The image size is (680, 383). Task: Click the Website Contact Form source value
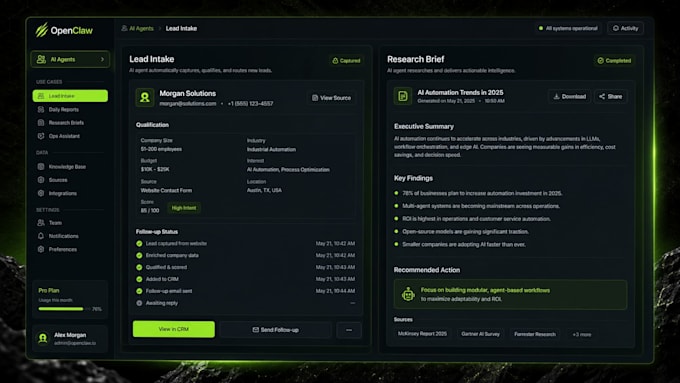166,190
